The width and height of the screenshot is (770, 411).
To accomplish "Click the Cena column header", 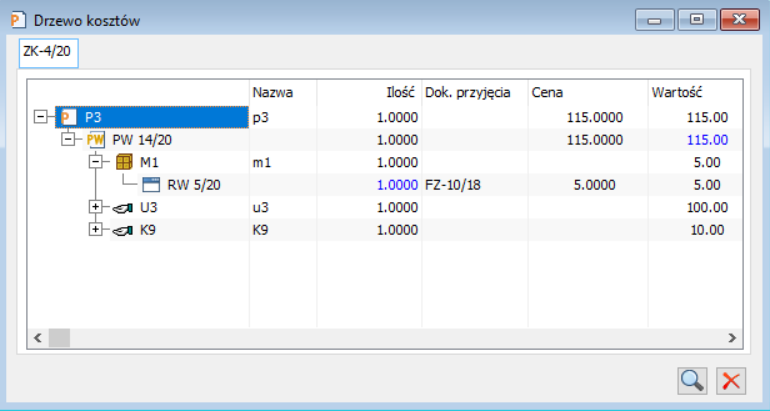I will 588,92.
